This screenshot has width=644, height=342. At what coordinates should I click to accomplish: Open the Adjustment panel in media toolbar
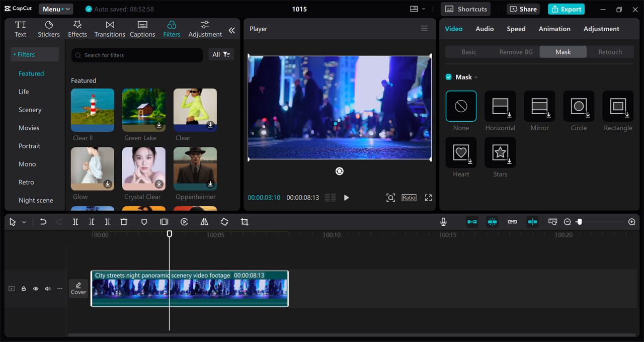[x=205, y=29]
